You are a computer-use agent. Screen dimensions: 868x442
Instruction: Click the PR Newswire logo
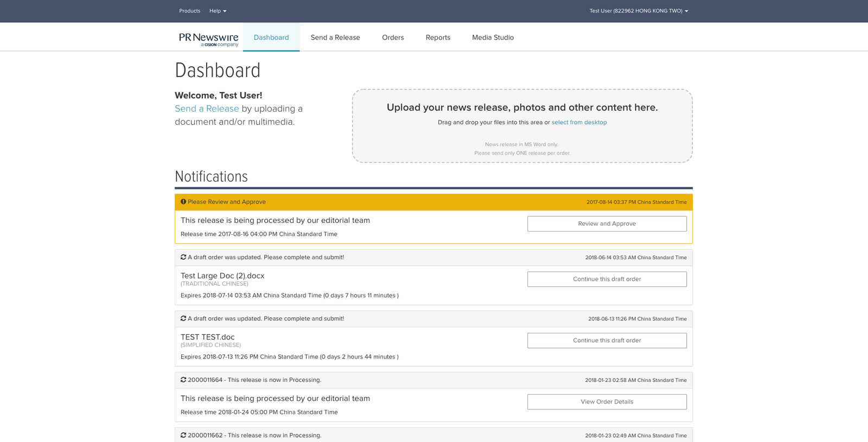[x=208, y=39]
